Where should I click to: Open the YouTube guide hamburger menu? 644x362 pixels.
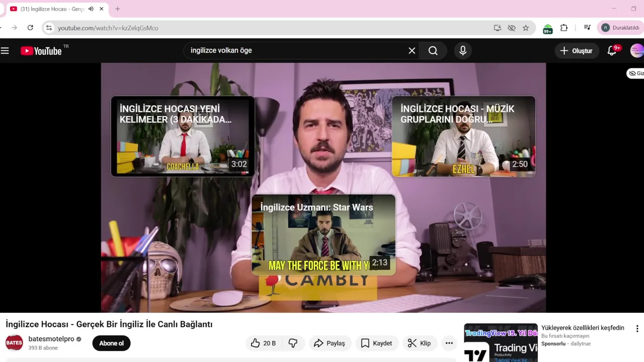click(x=5, y=50)
